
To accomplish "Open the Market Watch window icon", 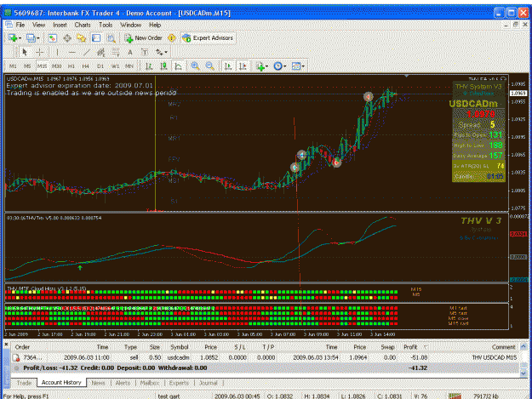I will tap(52, 38).
